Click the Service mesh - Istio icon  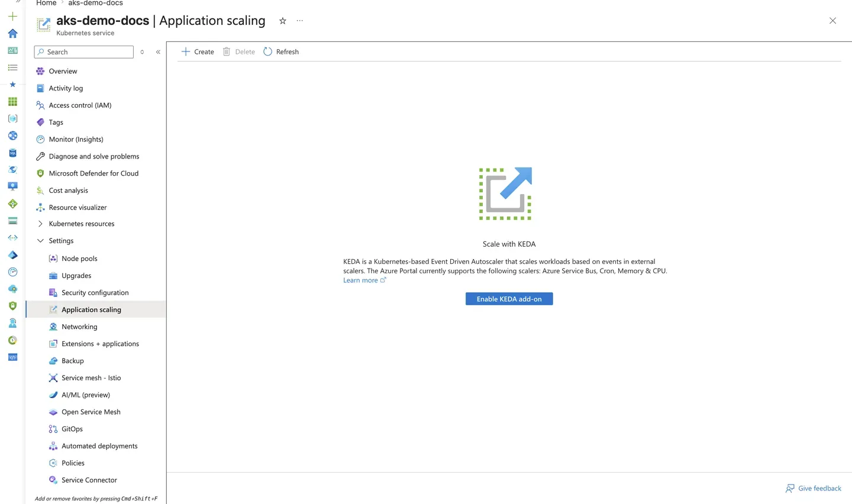click(53, 378)
